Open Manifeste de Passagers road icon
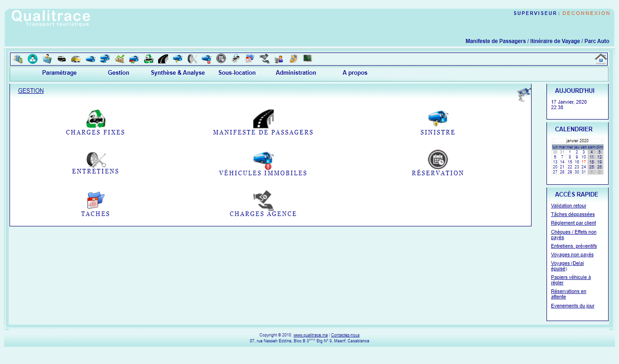Image resolution: width=619 pixels, height=364 pixels. click(263, 119)
